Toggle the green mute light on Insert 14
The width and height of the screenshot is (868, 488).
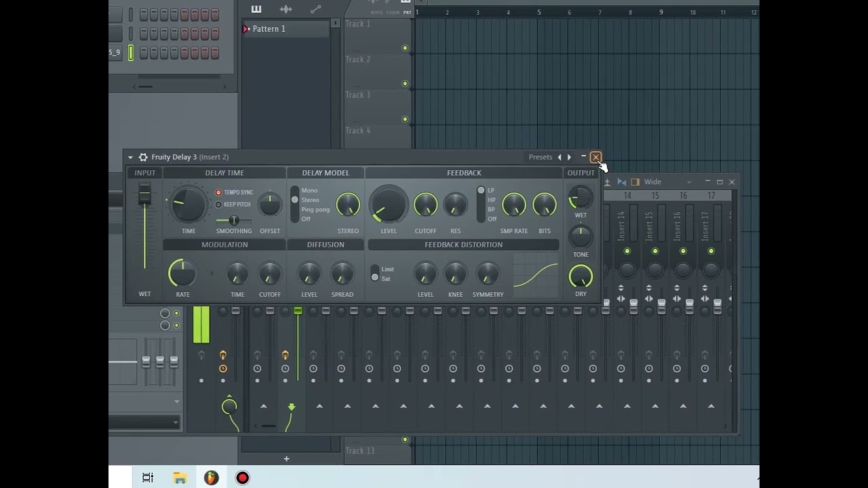pos(627,251)
